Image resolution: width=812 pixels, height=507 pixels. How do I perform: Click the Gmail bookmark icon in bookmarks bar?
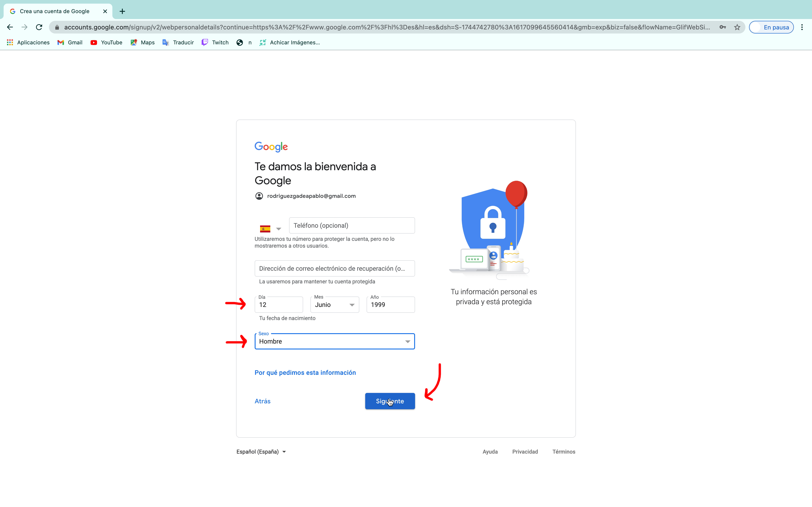61,42
